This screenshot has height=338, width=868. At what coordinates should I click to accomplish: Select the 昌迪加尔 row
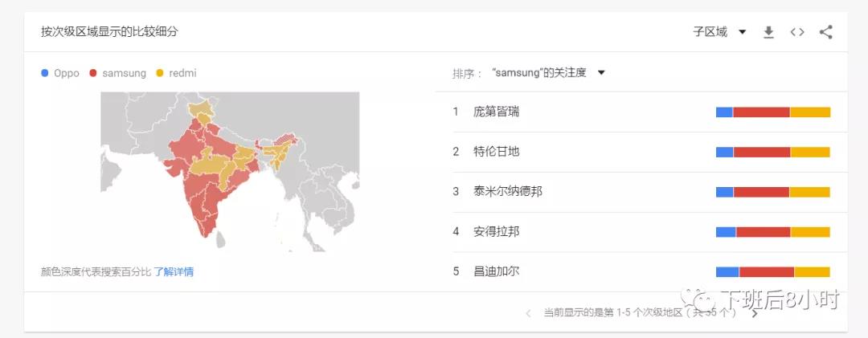point(497,271)
